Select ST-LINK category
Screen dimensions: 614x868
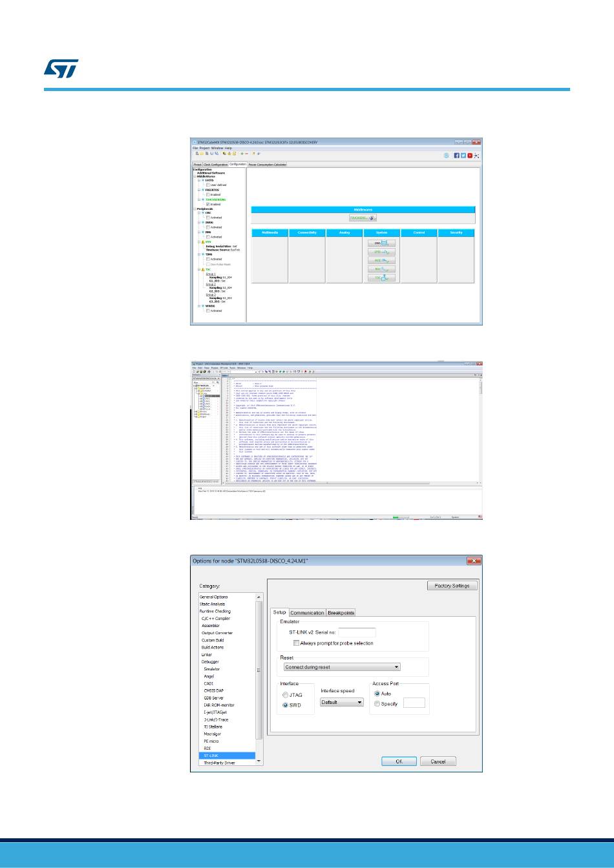[227, 756]
